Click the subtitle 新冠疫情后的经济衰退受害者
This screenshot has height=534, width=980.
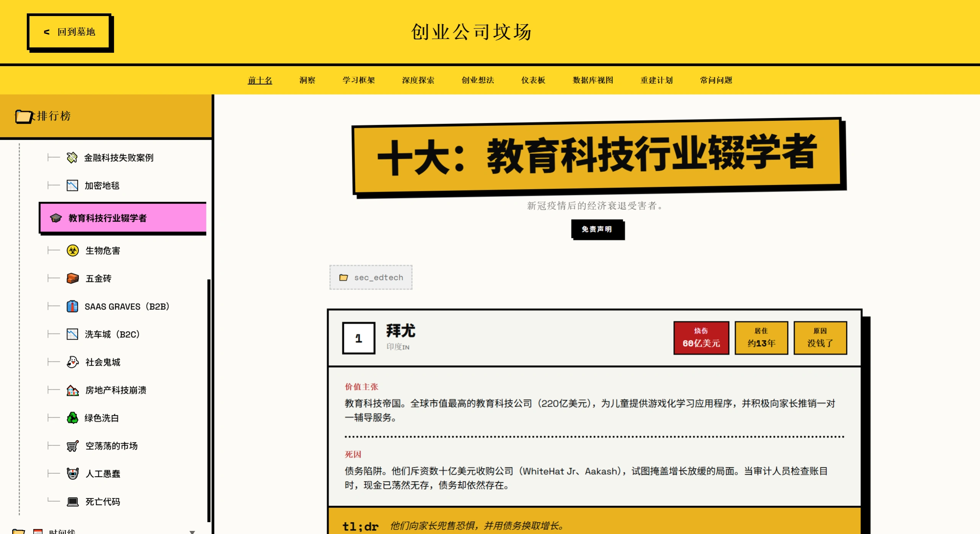point(596,206)
